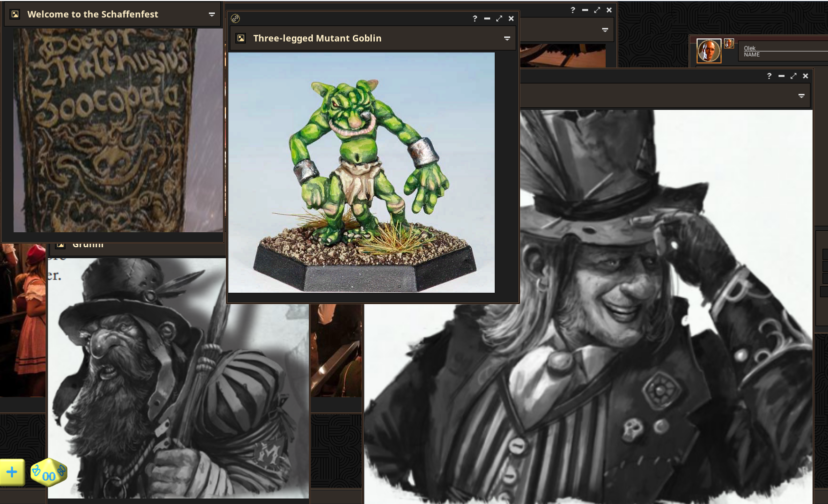Screen dimensions: 828x504
Task: Click the Three-legged Mutant Goblin title text
Action: pos(317,38)
